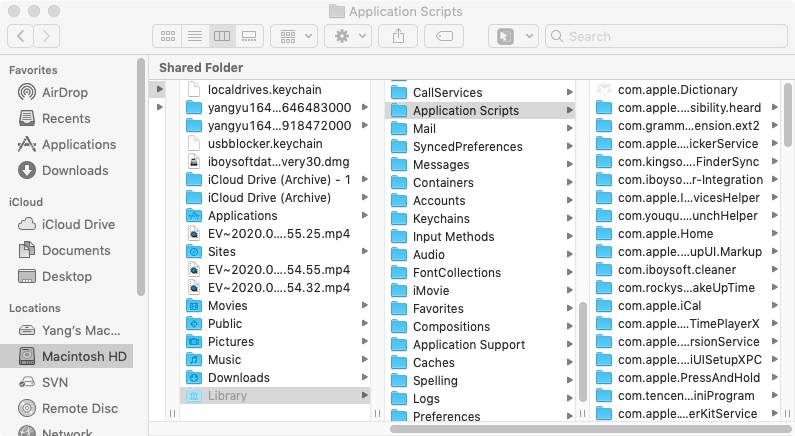Toggle column view in toolbar
795x436 pixels.
point(222,36)
